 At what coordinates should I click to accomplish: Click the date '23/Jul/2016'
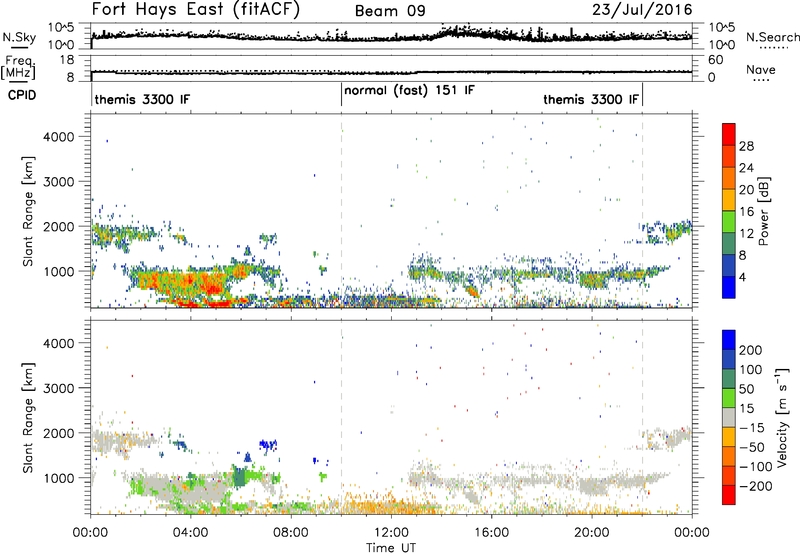pos(642,10)
